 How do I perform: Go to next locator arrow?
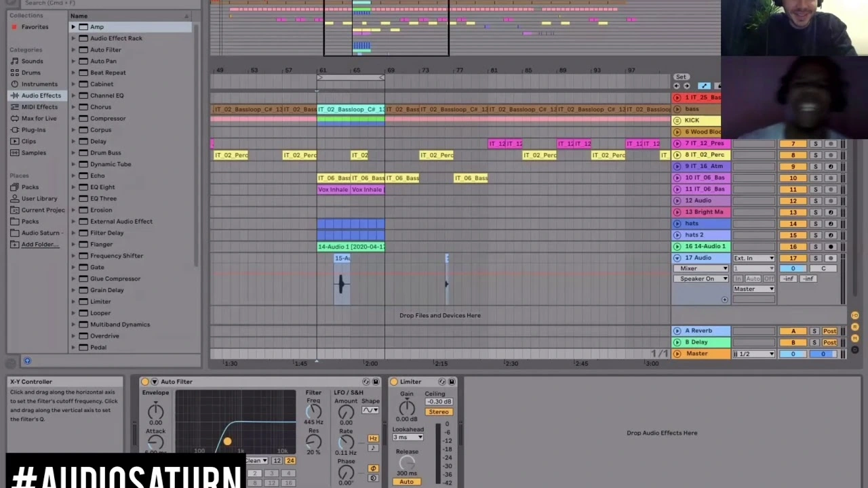[686, 86]
